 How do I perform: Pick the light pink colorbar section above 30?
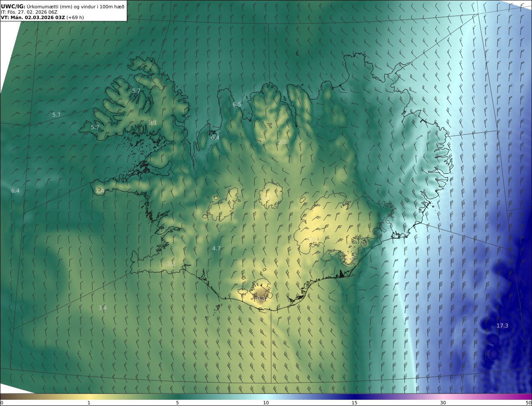pyautogui.click(x=443, y=396)
